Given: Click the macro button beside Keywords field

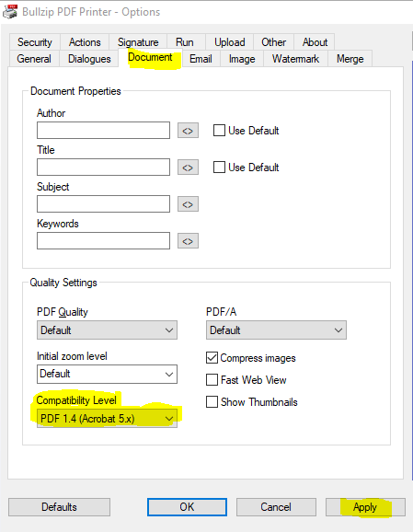Looking at the screenshot, I should point(188,241).
